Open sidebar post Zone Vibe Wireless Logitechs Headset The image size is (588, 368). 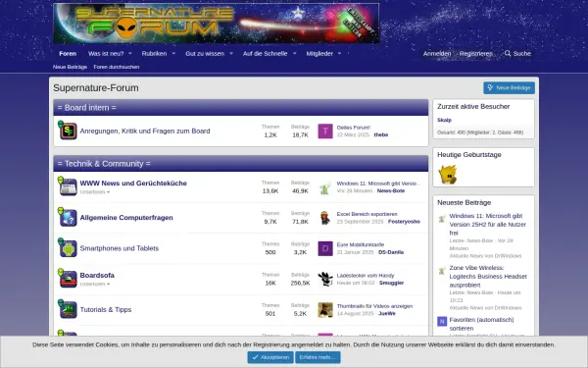coord(488,277)
